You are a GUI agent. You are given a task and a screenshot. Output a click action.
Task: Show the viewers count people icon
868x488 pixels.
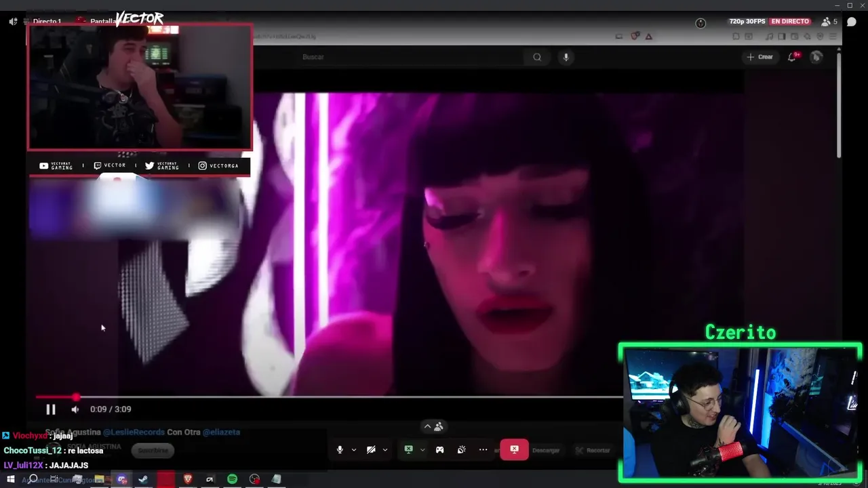click(x=825, y=22)
